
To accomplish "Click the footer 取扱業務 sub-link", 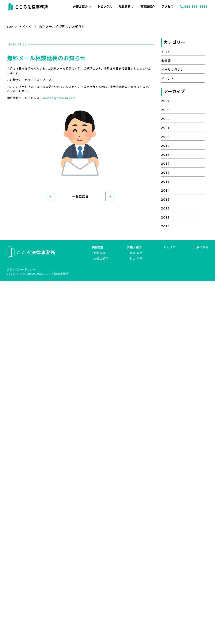I will tap(100, 253).
